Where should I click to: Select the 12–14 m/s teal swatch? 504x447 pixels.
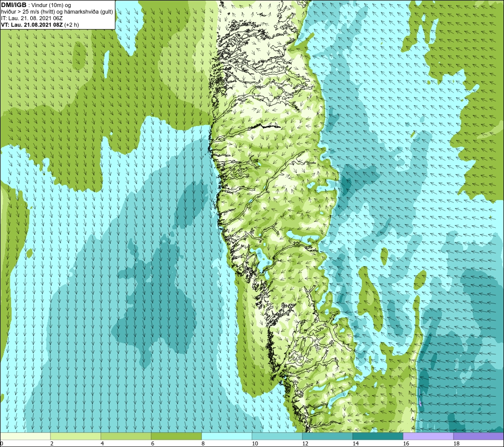point(327,436)
